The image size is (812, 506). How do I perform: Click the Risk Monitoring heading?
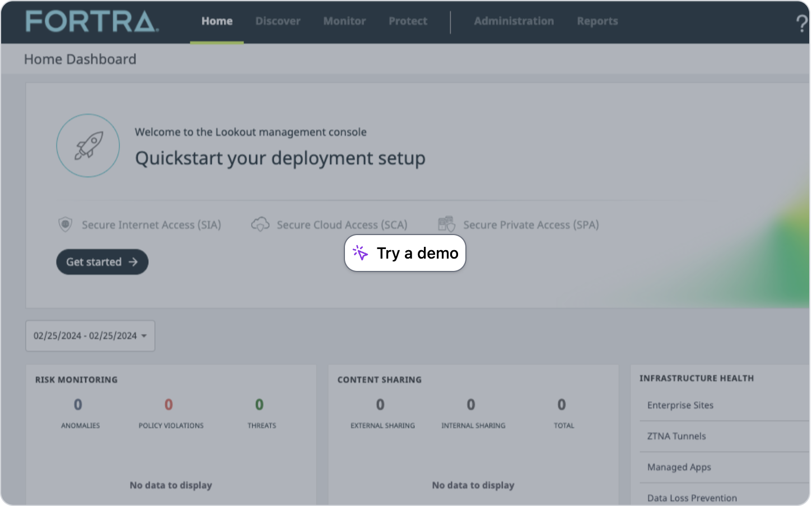(x=76, y=379)
